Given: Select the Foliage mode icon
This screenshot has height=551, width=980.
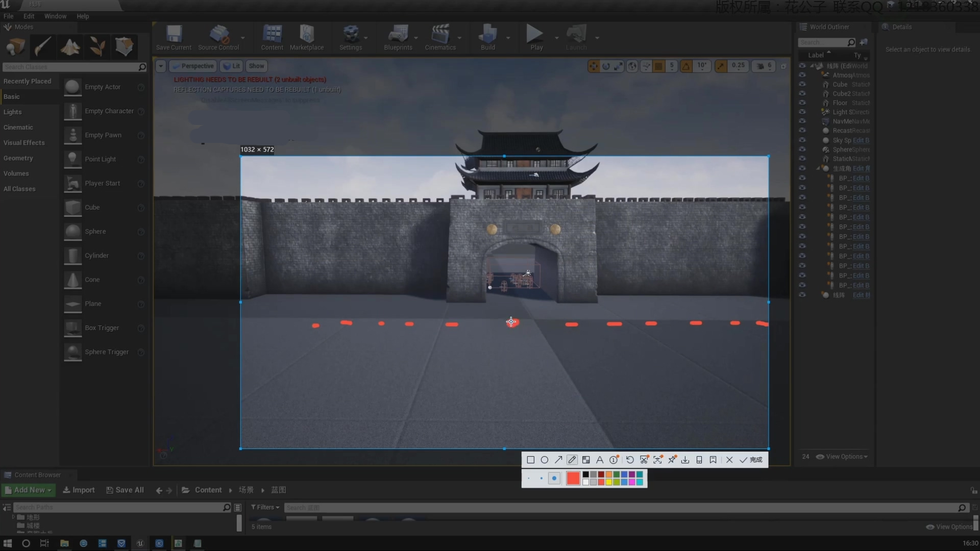Looking at the screenshot, I should point(97,47).
